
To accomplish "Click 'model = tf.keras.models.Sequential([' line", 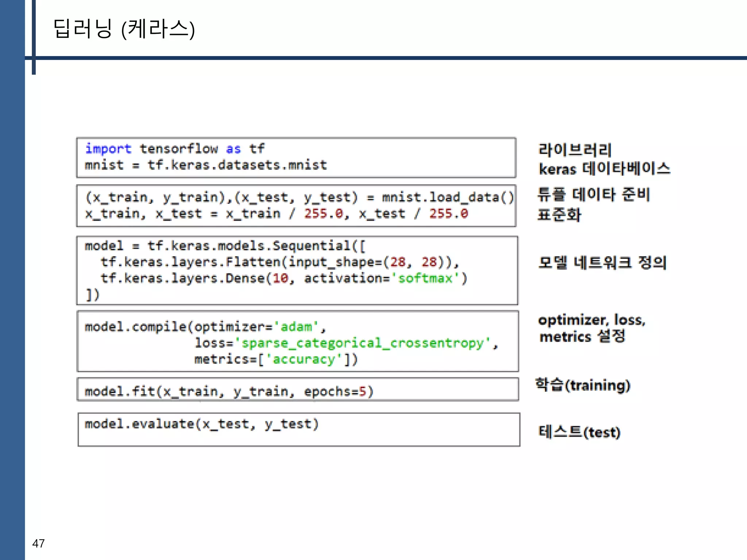I will click(x=225, y=246).
